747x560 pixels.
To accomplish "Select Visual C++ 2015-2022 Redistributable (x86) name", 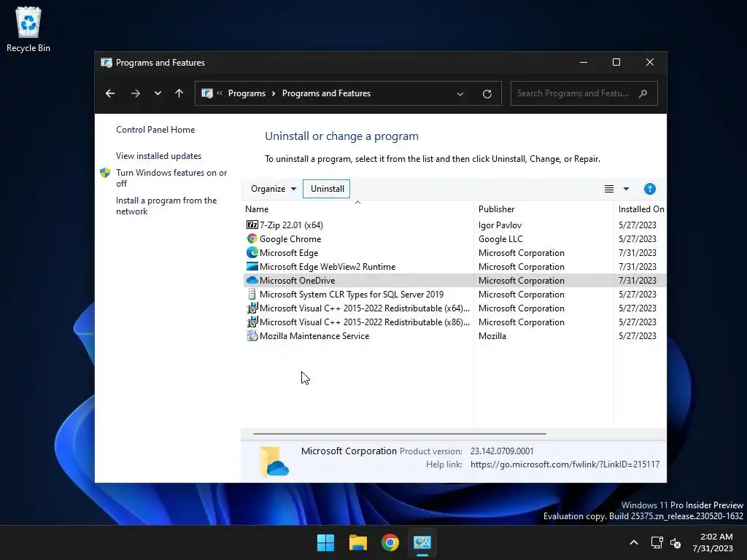I will (x=365, y=322).
